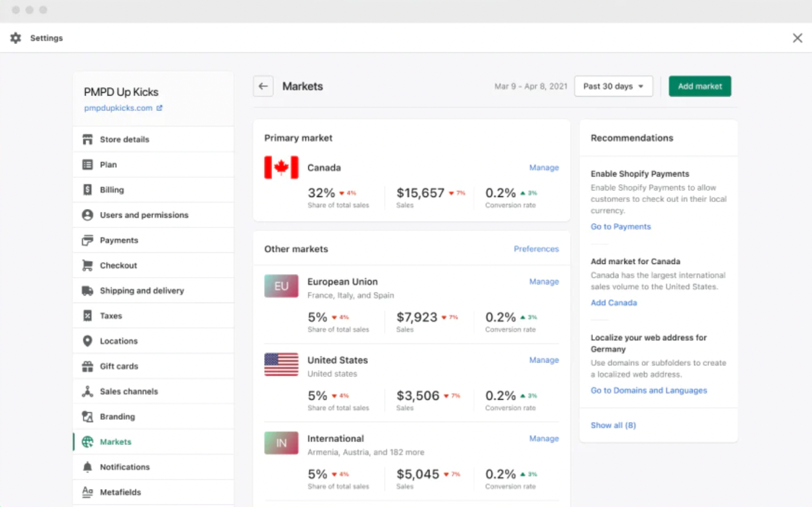Open the Past 30 days dropdown
Image resolution: width=812 pixels, height=507 pixels.
click(x=614, y=86)
